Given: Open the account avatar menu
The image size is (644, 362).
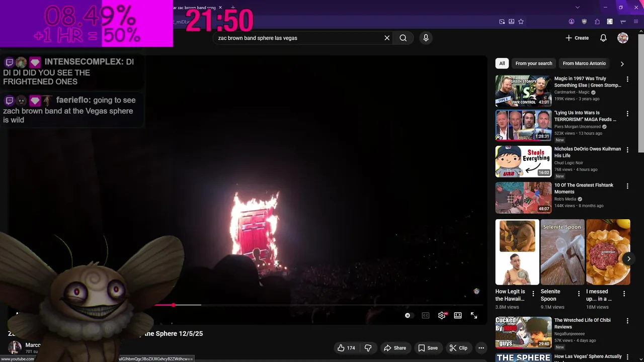Looking at the screenshot, I should pos(623,38).
